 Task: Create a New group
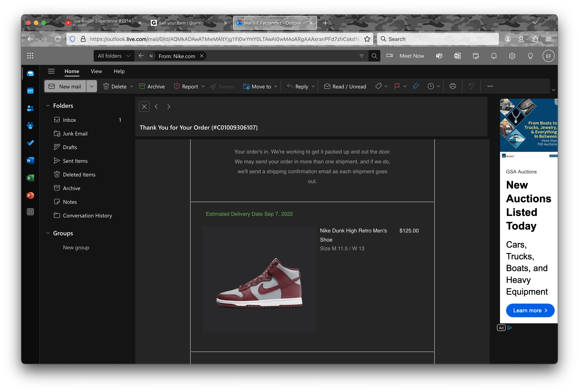(x=76, y=248)
